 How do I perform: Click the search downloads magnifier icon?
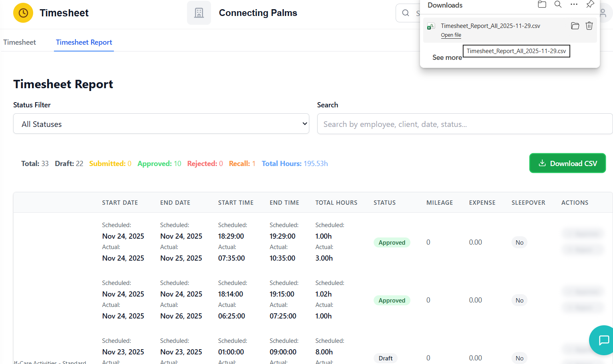coord(558,4)
